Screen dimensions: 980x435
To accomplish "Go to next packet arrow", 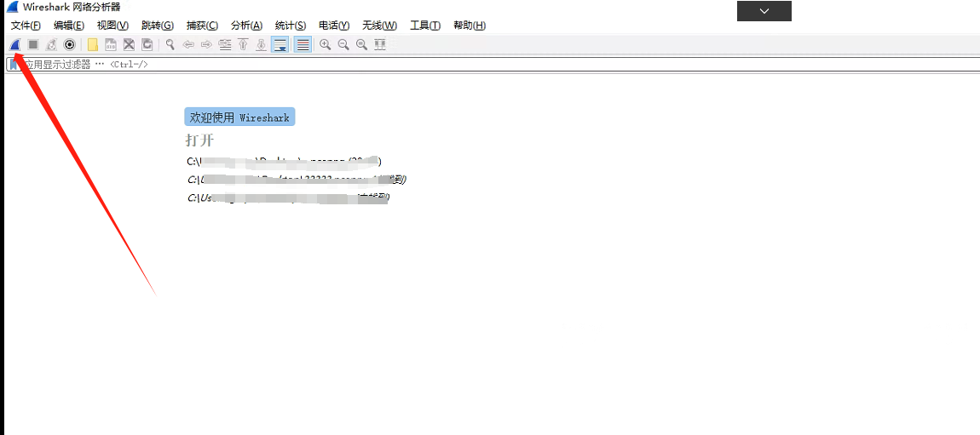I will pos(206,44).
